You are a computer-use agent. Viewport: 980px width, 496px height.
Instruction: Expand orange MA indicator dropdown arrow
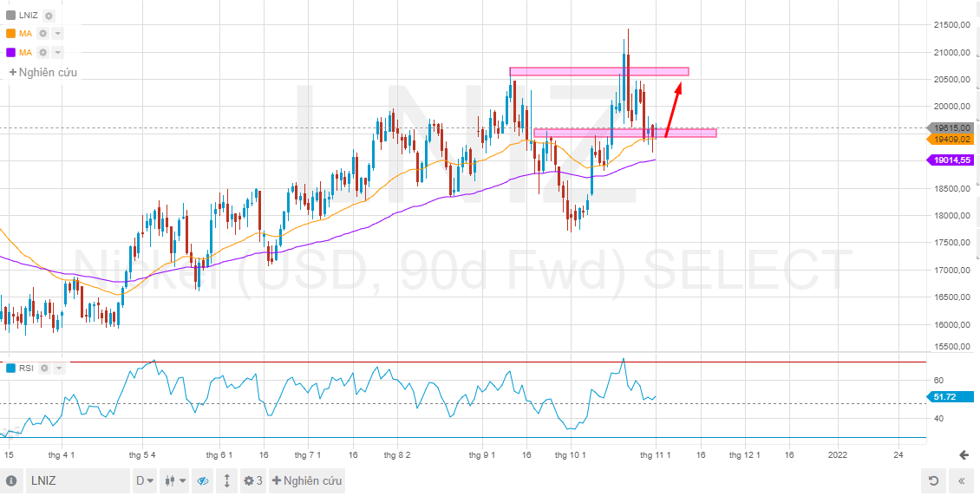[57, 34]
